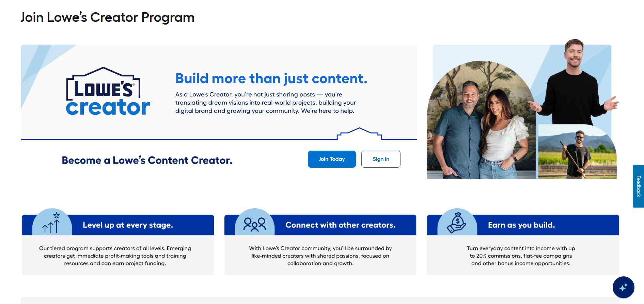The image size is (644, 304).
Task: Click the 'Join Lowe's Creator Program' page heading
Action: (x=108, y=17)
